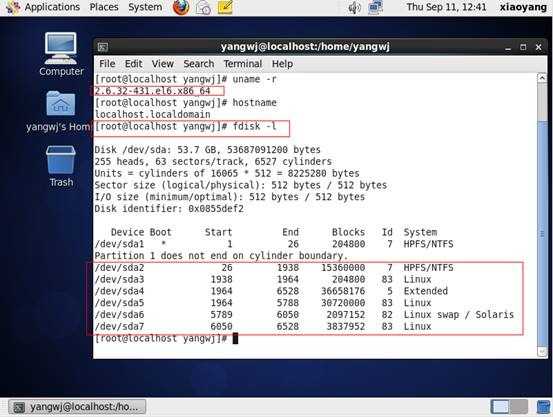553x417 pixels.
Task: Click the Sector size (logical/physical) line
Action: pos(241,185)
